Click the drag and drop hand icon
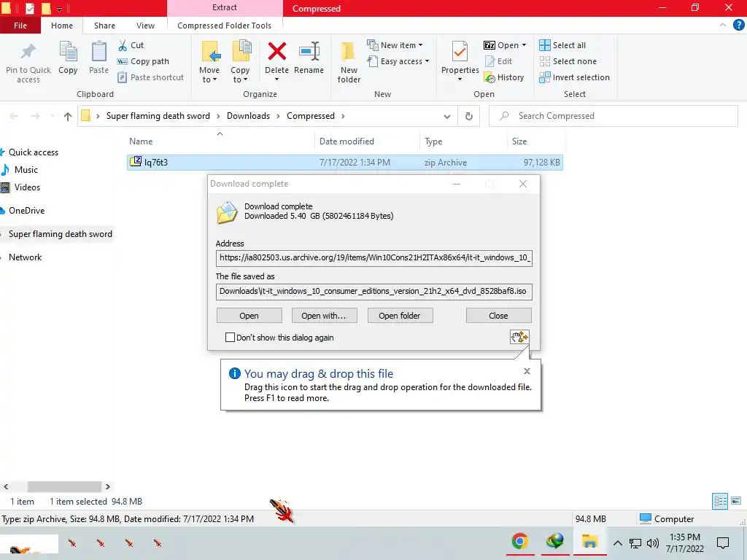The height and width of the screenshot is (560, 747). click(519, 337)
